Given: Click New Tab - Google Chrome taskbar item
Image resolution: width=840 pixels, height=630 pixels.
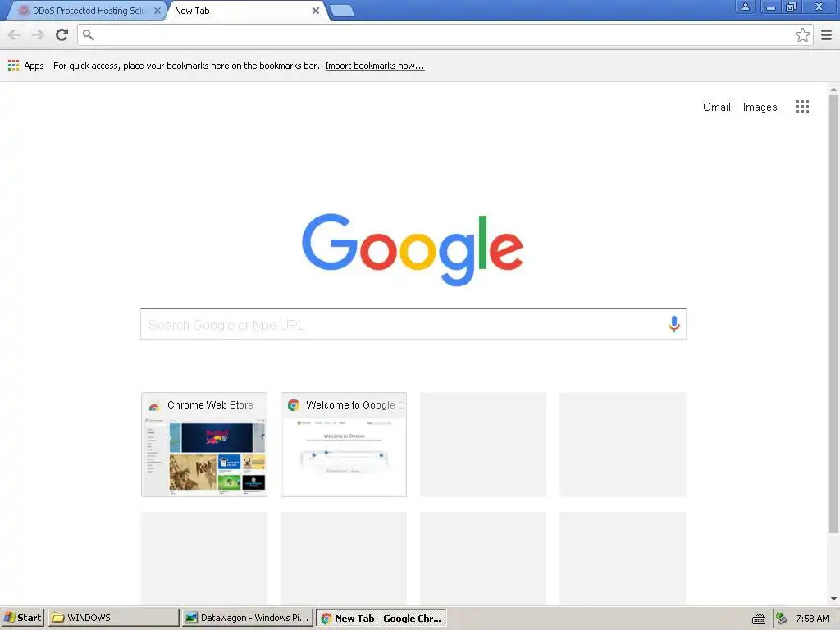Looking at the screenshot, I should tap(381, 619).
